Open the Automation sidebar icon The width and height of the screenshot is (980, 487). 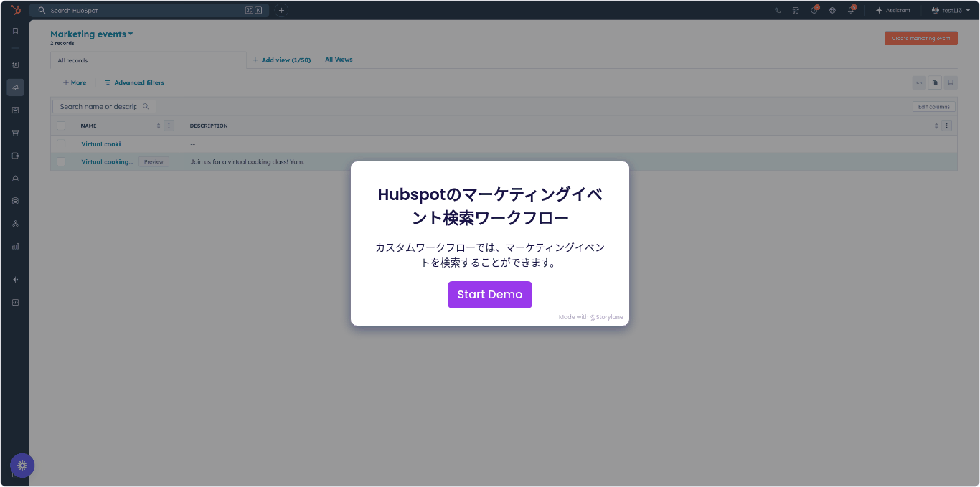(x=15, y=156)
